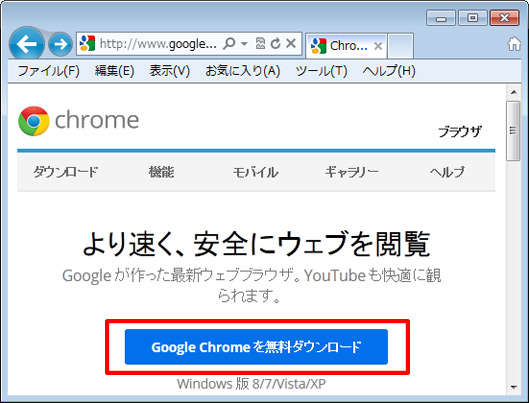
Task: Click the Google favicon in address bar
Action: (x=87, y=44)
